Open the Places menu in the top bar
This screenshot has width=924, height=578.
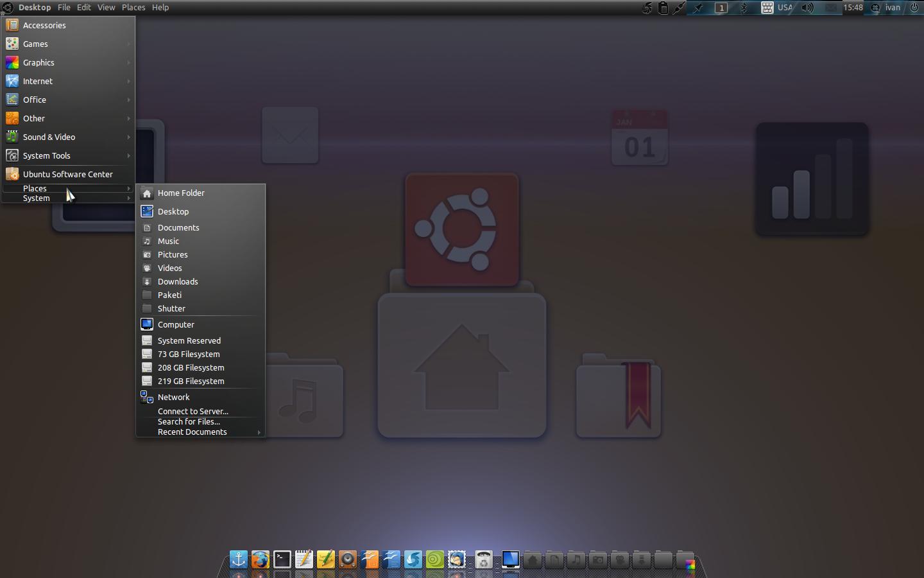click(133, 8)
